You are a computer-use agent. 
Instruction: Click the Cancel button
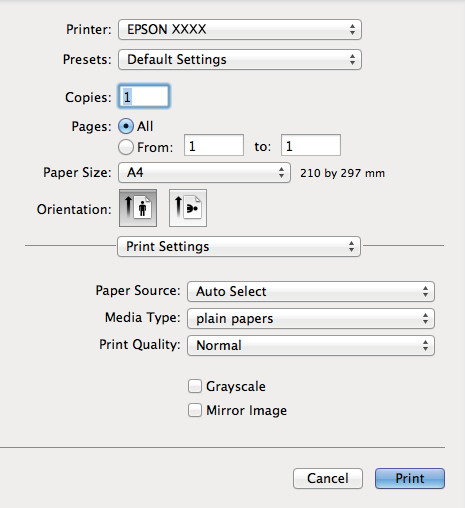pyautogui.click(x=328, y=478)
